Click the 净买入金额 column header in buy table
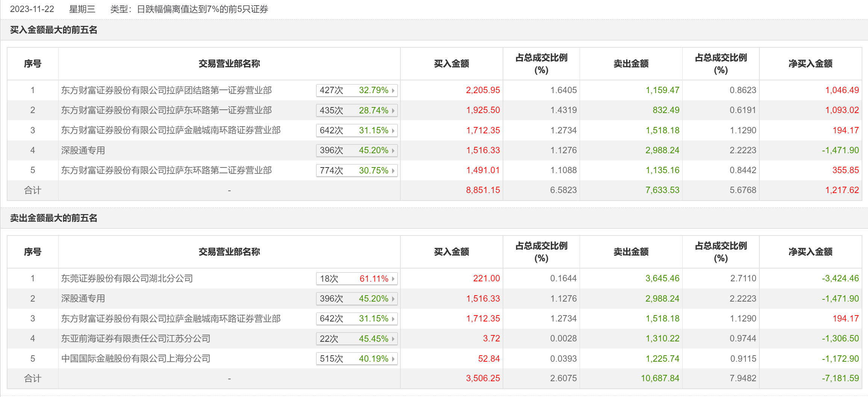The image size is (868, 397). 810,64
